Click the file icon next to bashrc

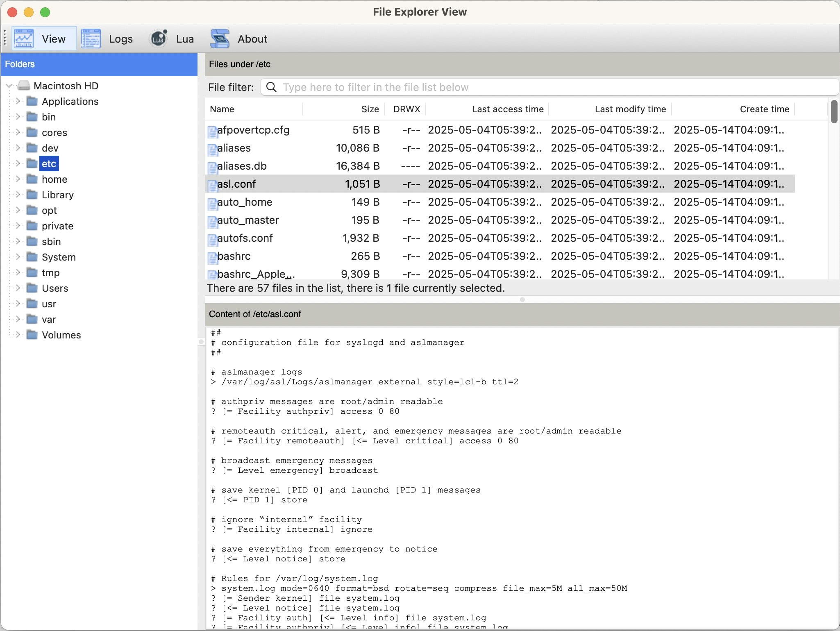(212, 258)
